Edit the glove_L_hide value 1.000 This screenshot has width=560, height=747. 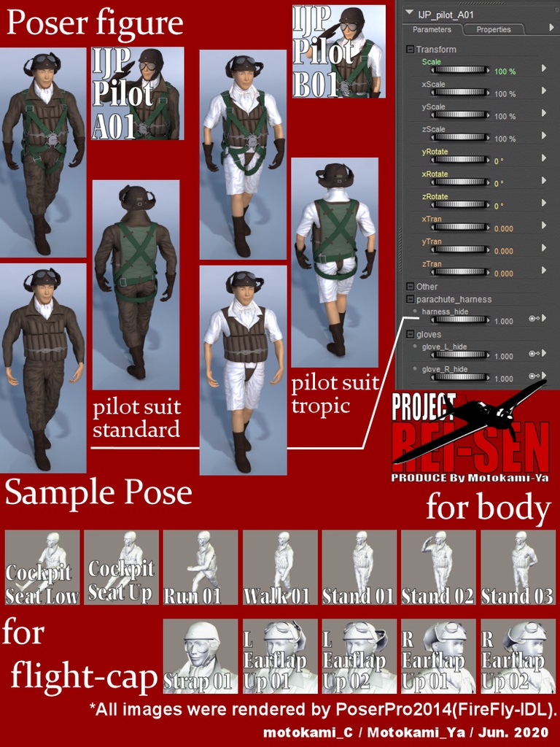click(x=504, y=357)
